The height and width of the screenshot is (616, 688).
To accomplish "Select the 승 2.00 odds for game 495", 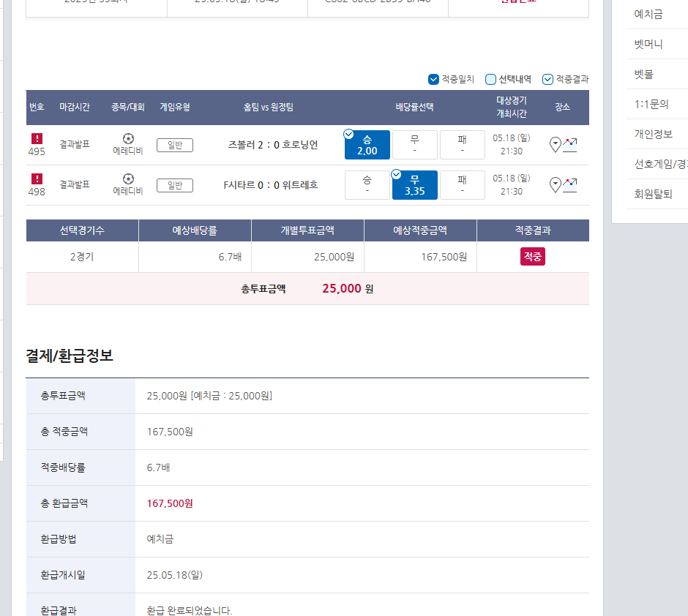I will point(367,145).
